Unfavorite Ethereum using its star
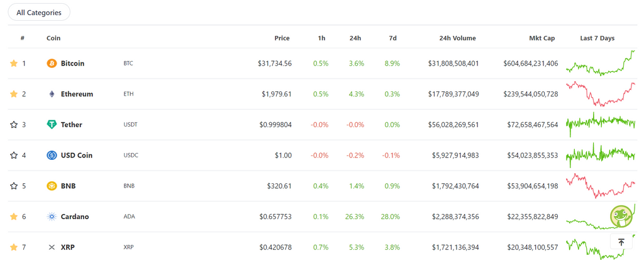 pyautogui.click(x=14, y=94)
